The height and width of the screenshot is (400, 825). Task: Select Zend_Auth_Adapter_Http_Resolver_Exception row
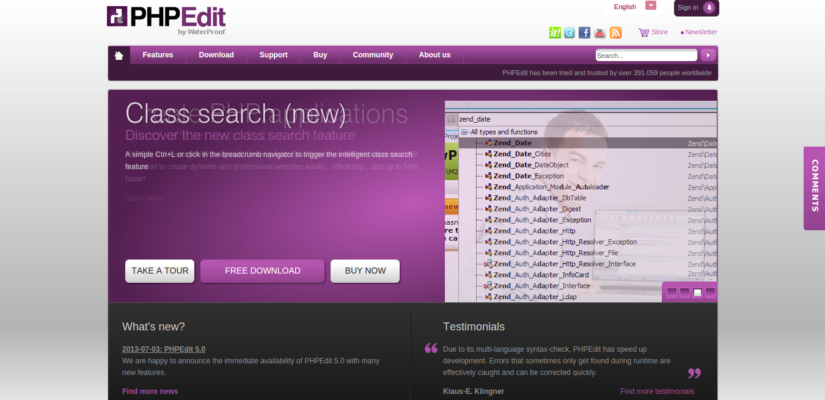588,242
